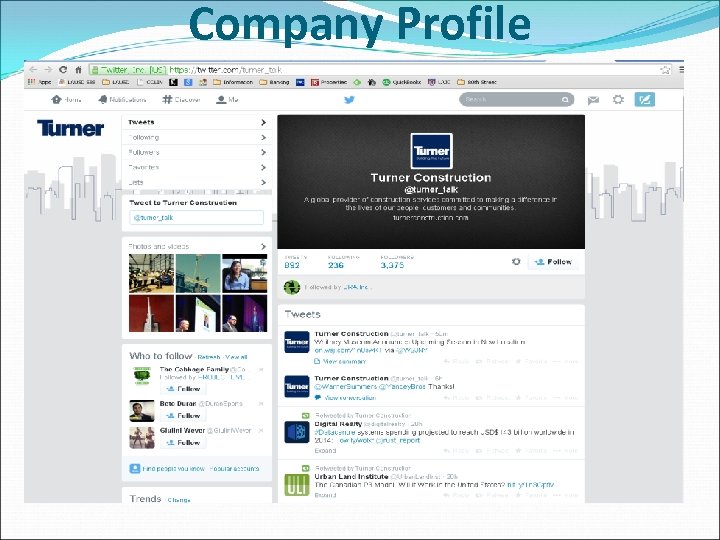Open first photo thumbnail of workshop
720x540 pixels.
152,274
